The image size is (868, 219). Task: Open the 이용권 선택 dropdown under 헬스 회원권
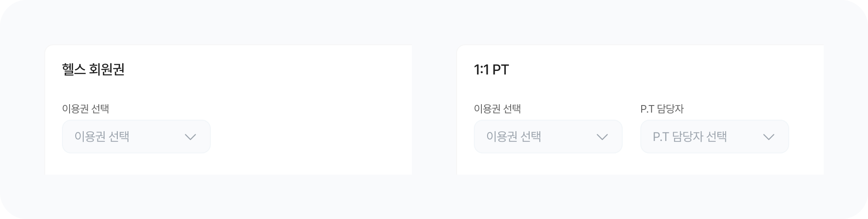(136, 137)
